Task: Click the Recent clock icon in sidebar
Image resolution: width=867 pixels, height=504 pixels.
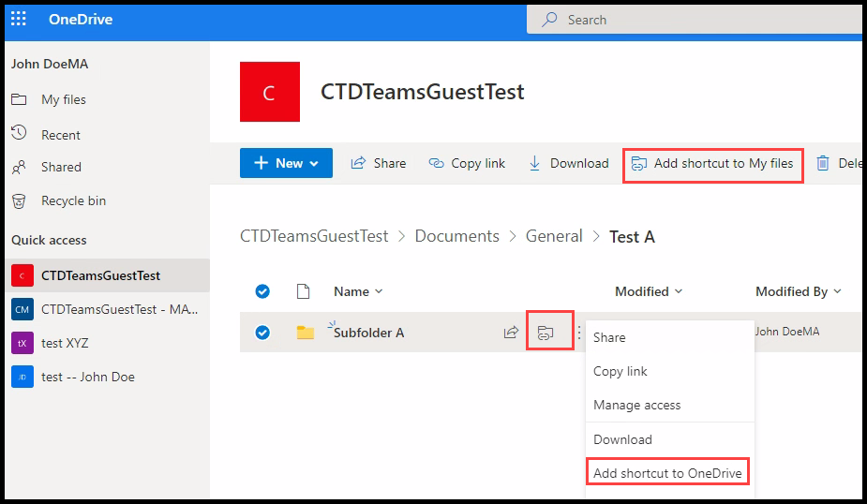Action: [x=19, y=133]
